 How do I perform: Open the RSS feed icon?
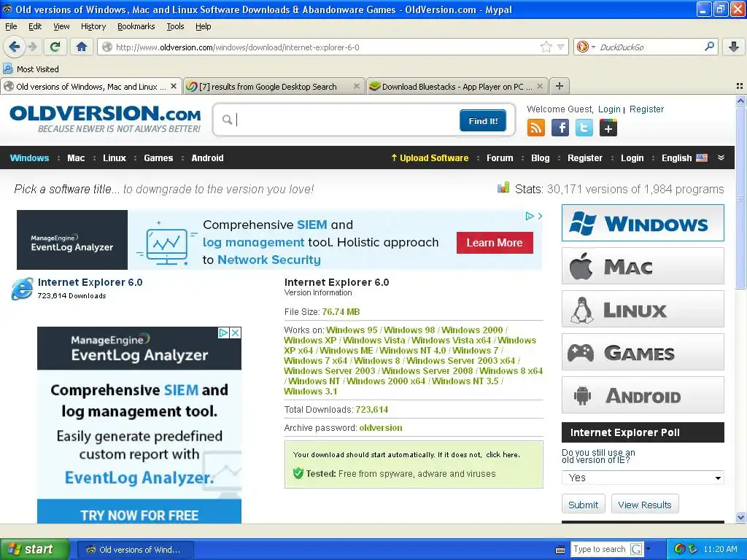click(536, 128)
